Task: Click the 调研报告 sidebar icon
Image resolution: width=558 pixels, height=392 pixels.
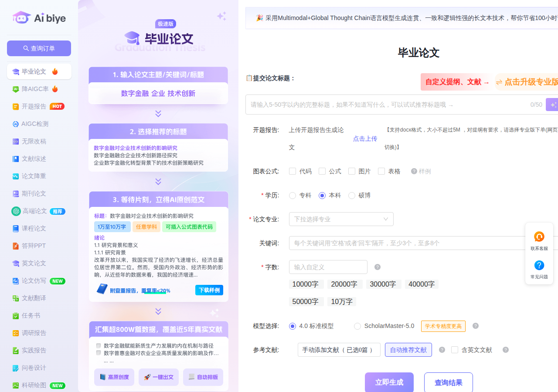Action: click(x=16, y=333)
